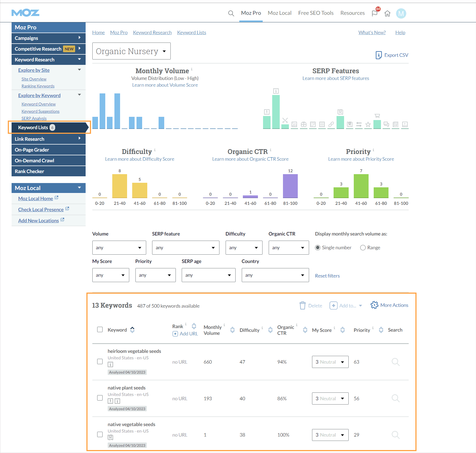Open My Score dropdown for native vegetable seeds
The height and width of the screenshot is (453, 476).
[330, 435]
